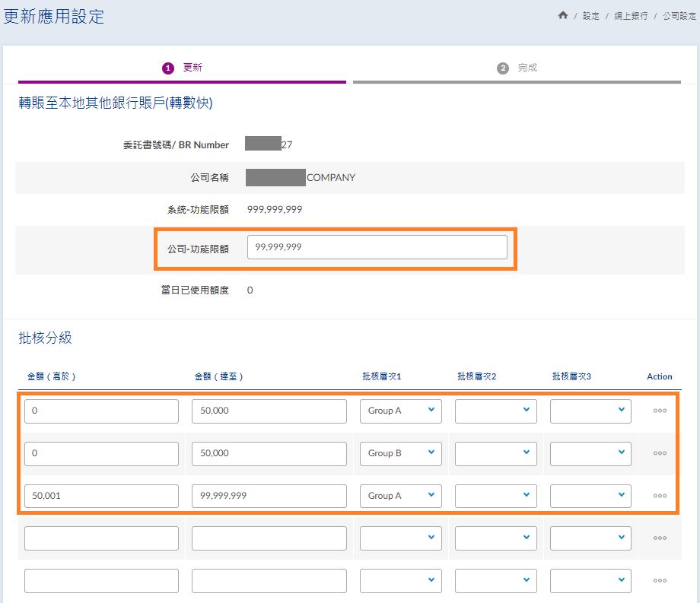Click the 公司-功能限額 input field
Screen dimensions: 700x603
coord(377,247)
